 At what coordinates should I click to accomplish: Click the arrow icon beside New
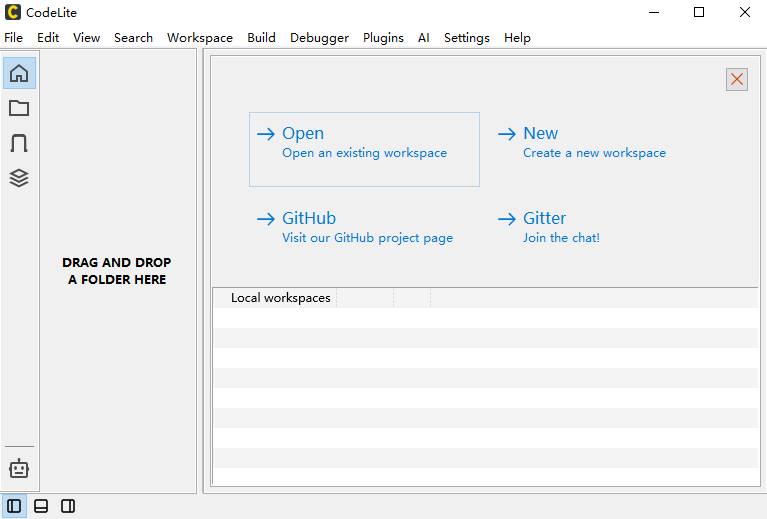[507, 134]
